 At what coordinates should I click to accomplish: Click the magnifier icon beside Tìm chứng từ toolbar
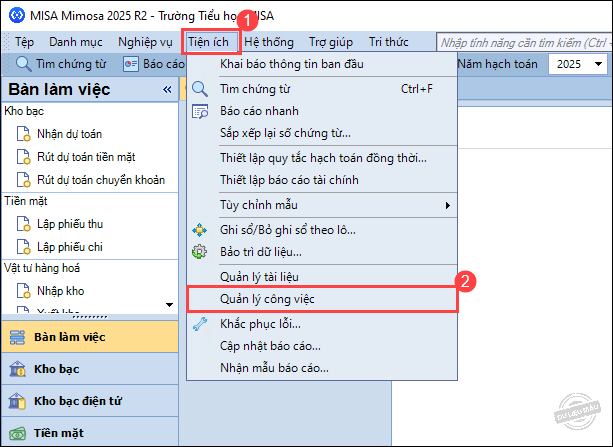click(x=23, y=64)
